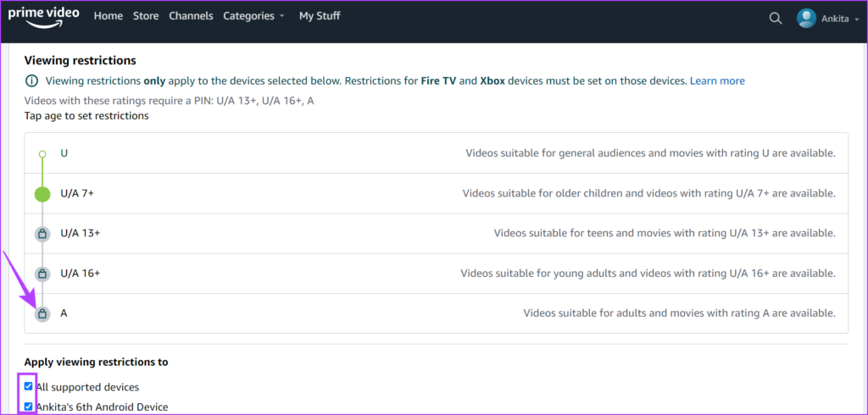Click the Prime Video logo
The width and height of the screenshot is (868, 415).
(45, 17)
